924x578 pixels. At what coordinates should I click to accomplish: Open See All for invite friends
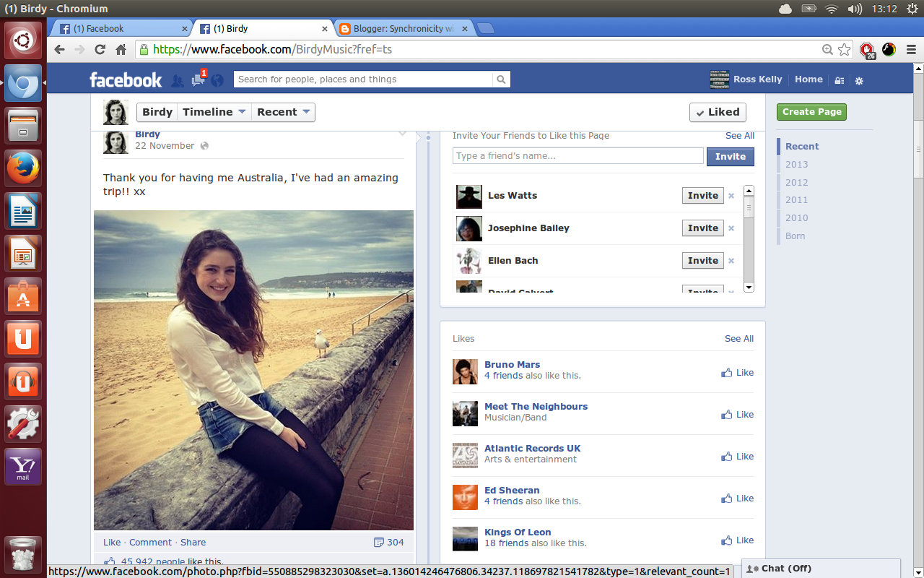coord(740,135)
